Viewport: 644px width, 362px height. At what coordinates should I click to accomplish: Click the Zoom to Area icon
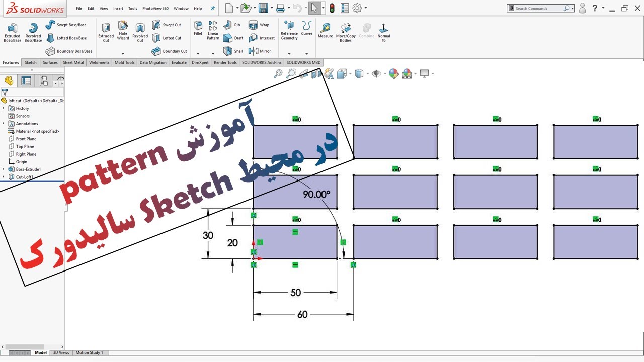click(291, 74)
